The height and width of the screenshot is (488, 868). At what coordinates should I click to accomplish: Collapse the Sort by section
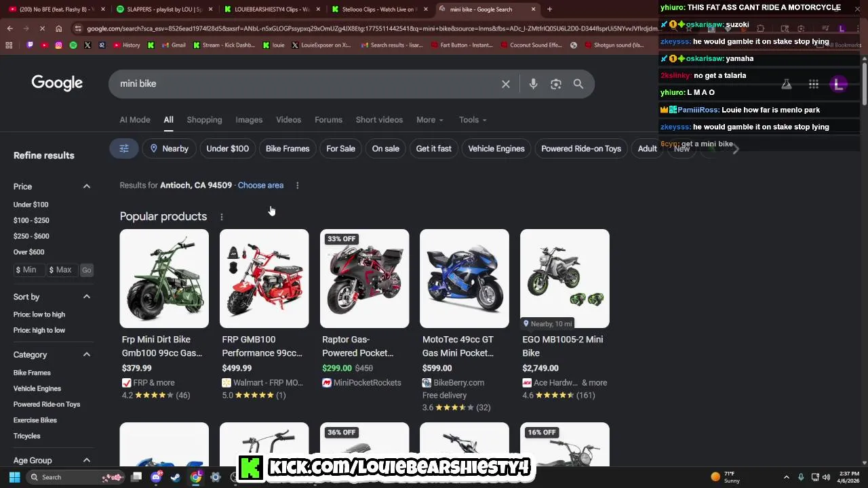tap(87, 297)
